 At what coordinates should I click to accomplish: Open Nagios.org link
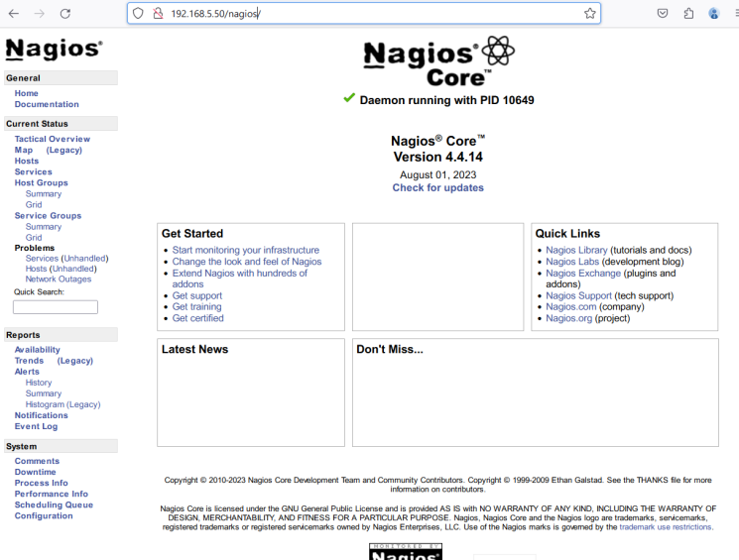tap(568, 318)
